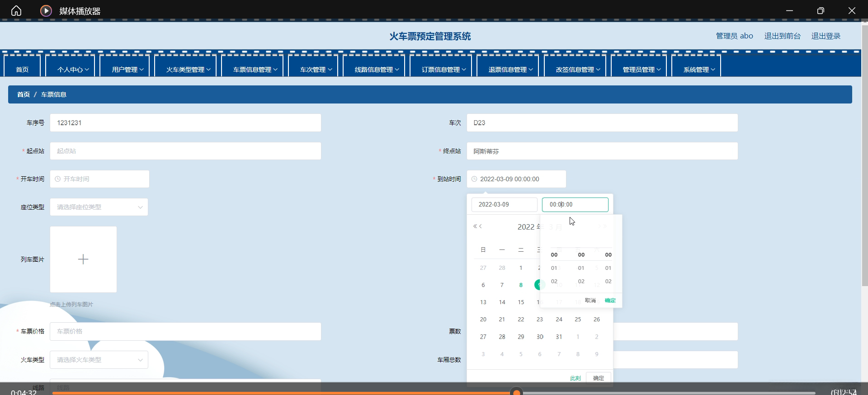Click 确定 beside 此刻 in date picker

tap(599, 378)
